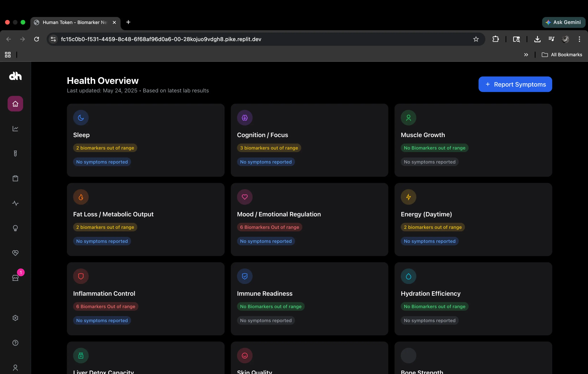This screenshot has width=588, height=374.
Task: Click the clipboard icon in sidebar
Action: click(x=15, y=178)
